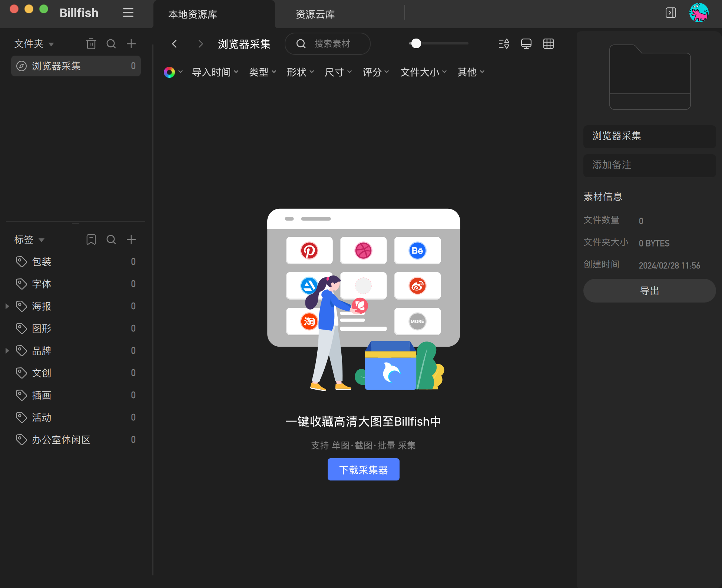The image size is (722, 588).
Task: Go back with the left arrow
Action: (174, 44)
